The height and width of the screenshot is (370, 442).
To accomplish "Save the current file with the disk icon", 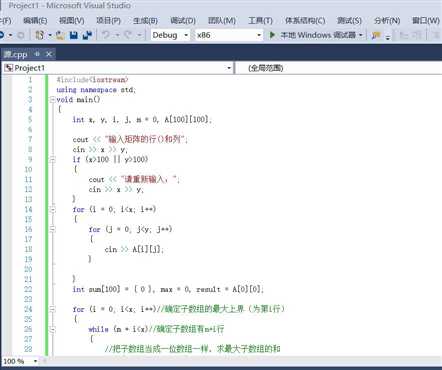I will (x=74, y=35).
